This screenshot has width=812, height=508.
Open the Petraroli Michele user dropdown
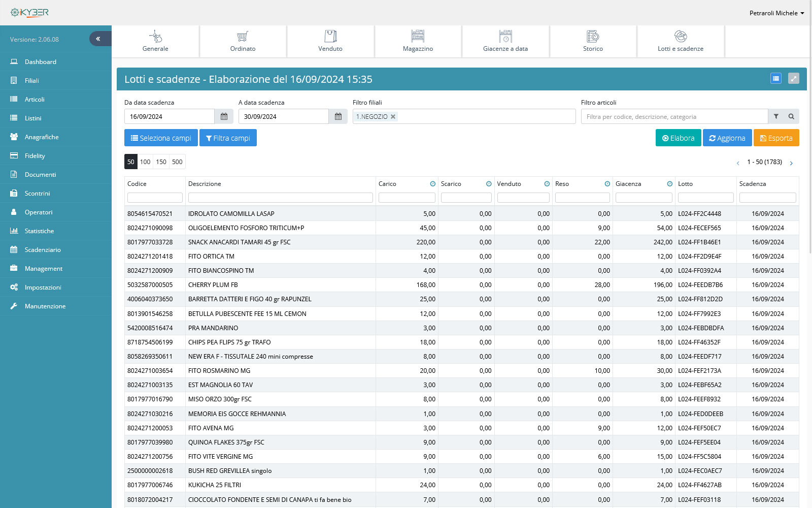coord(776,13)
